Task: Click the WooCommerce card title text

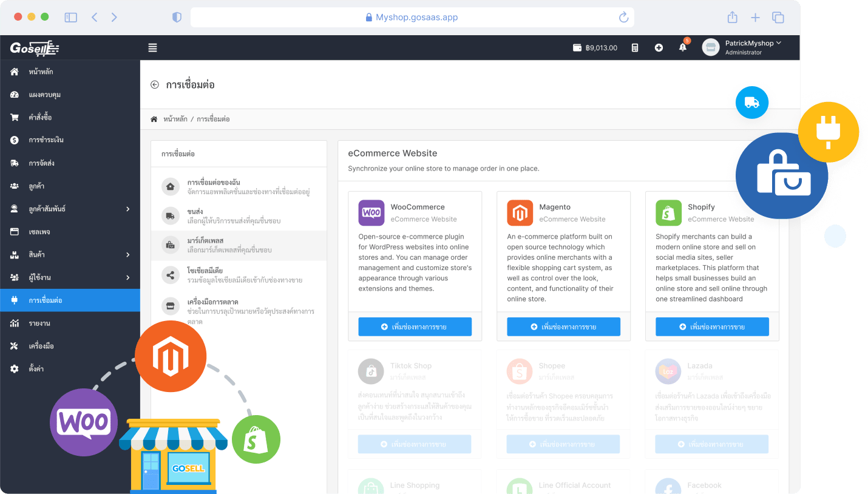Action: click(x=418, y=207)
